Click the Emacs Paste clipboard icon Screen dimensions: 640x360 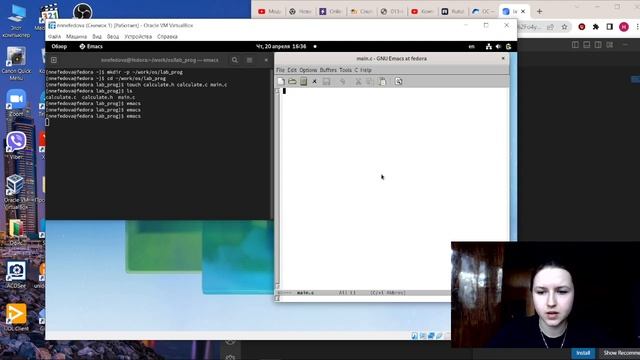click(382, 82)
